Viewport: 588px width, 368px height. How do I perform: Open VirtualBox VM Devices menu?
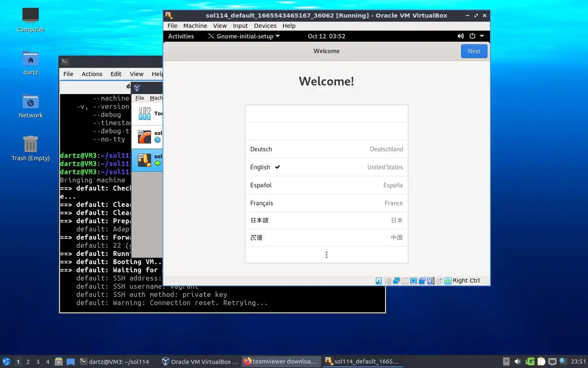click(x=265, y=26)
